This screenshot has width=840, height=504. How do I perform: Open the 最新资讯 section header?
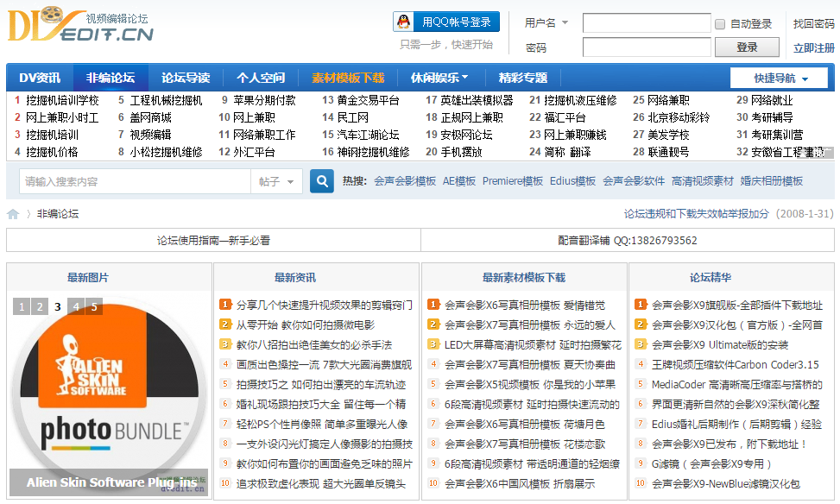[x=295, y=277]
